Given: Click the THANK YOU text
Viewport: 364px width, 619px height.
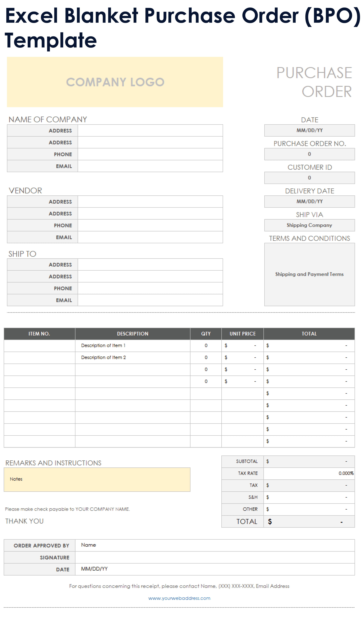Looking at the screenshot, I should pyautogui.click(x=24, y=521).
